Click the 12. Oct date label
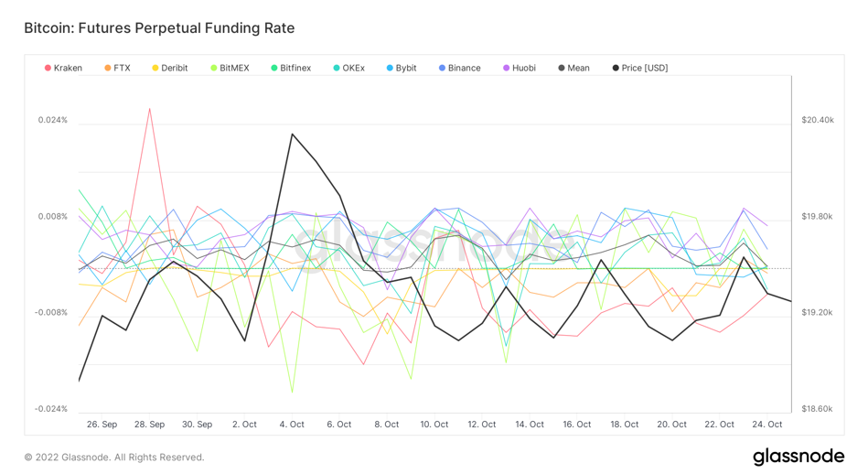The image size is (868, 474). pos(482,425)
